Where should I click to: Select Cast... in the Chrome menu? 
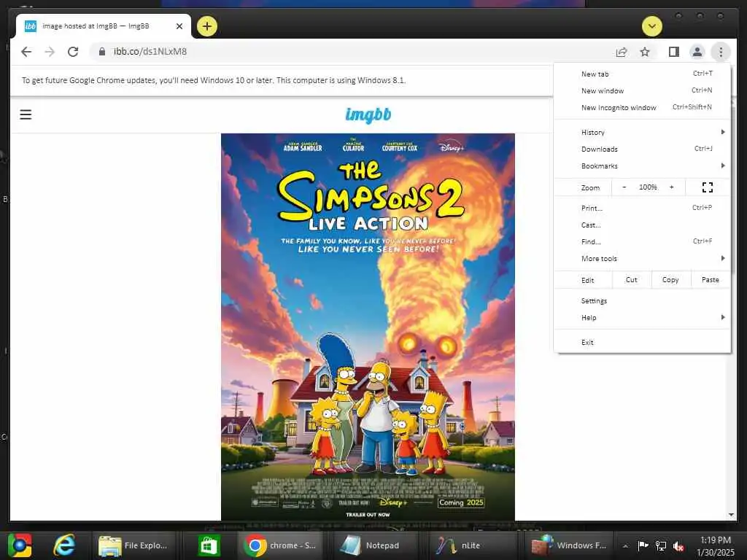[x=642, y=225]
